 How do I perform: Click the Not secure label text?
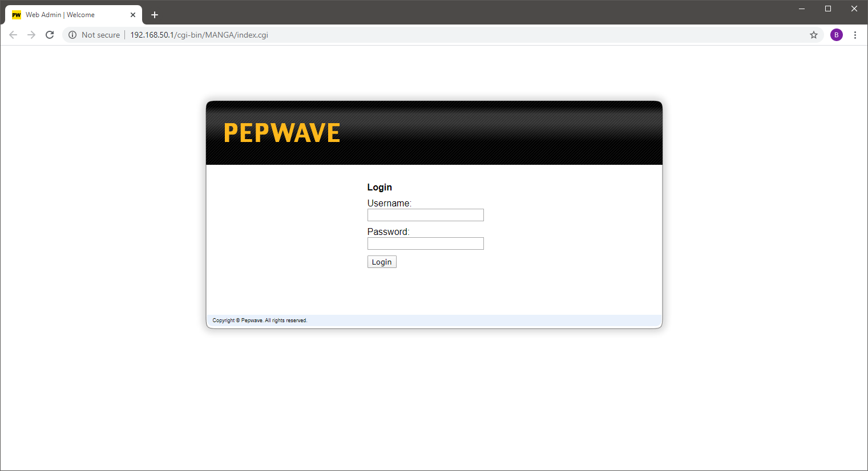point(101,35)
